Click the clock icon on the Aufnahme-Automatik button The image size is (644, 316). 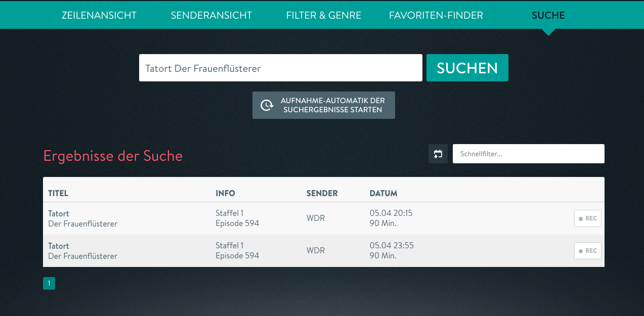point(267,105)
